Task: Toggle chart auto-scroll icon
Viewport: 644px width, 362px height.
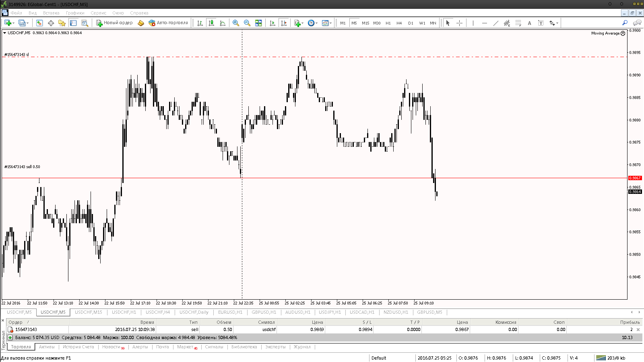Action: point(272,23)
